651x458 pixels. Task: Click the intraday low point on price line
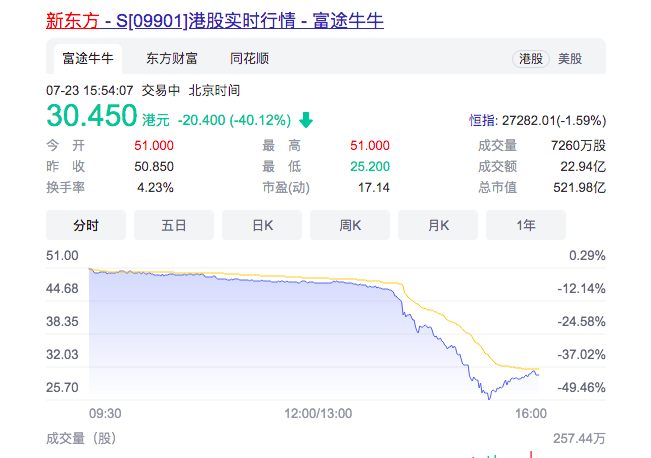point(489,399)
